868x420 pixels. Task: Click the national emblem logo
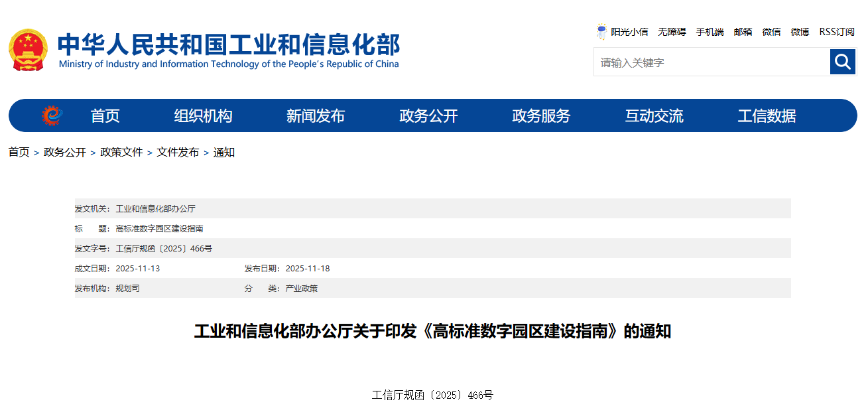click(x=28, y=50)
